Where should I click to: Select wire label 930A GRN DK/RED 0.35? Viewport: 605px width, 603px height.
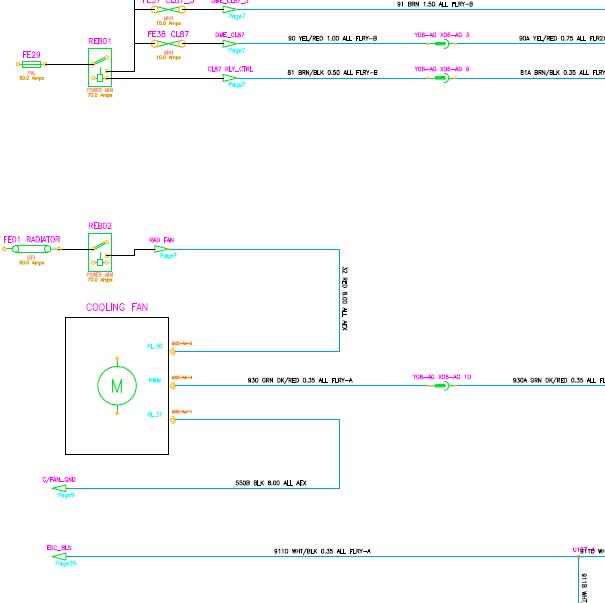559,380
